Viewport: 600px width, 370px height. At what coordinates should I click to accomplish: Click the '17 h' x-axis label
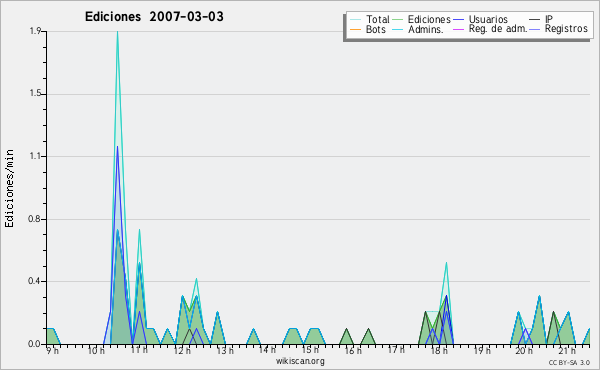coord(396,350)
